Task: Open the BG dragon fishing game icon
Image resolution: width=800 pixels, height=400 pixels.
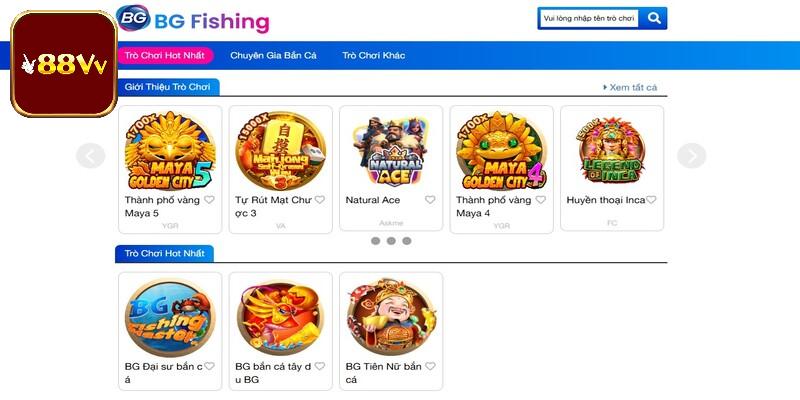Action: coord(281,317)
